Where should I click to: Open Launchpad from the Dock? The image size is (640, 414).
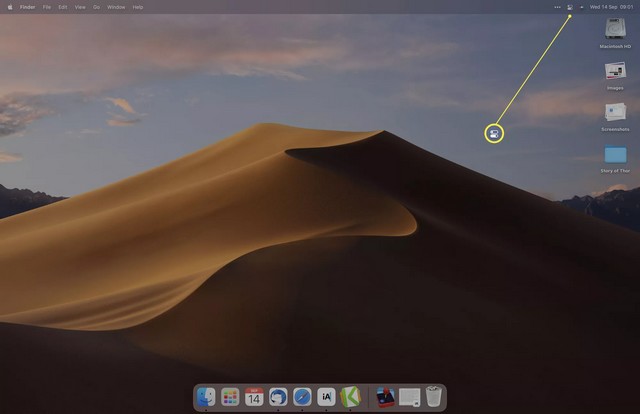(230, 397)
